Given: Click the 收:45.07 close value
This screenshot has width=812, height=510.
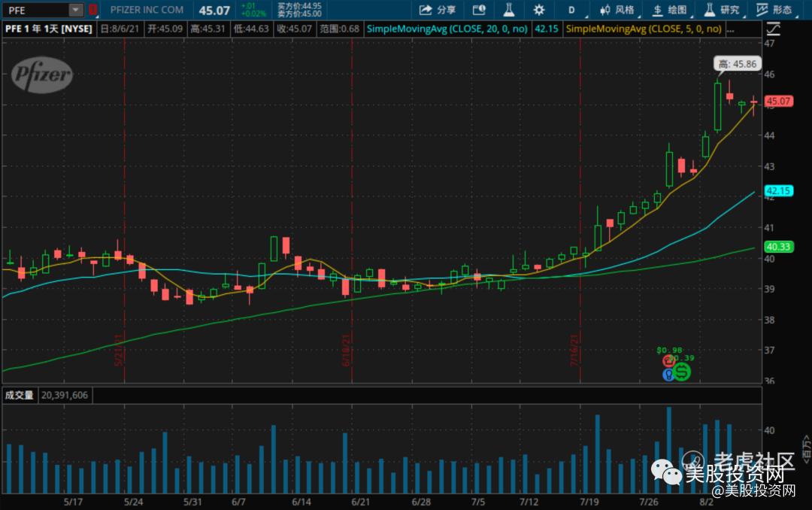Looking at the screenshot, I should pos(294,29).
